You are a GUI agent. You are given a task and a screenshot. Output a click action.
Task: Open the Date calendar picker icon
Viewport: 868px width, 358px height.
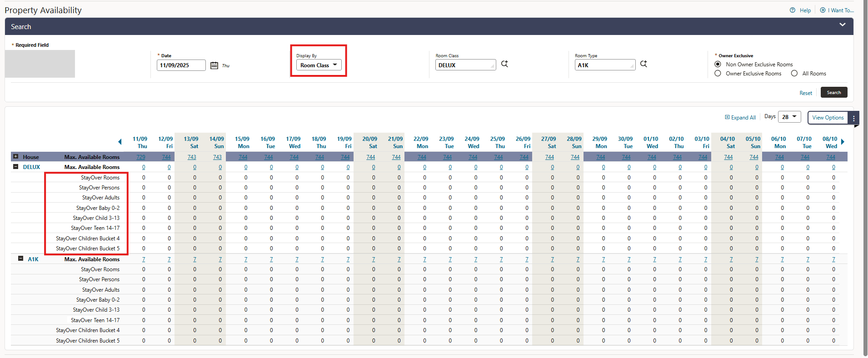pos(214,65)
